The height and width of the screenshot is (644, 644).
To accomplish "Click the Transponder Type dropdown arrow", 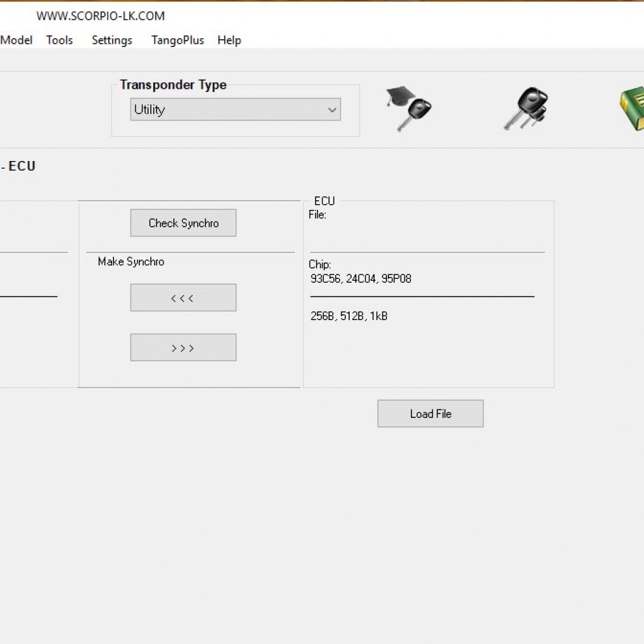I will click(x=332, y=109).
